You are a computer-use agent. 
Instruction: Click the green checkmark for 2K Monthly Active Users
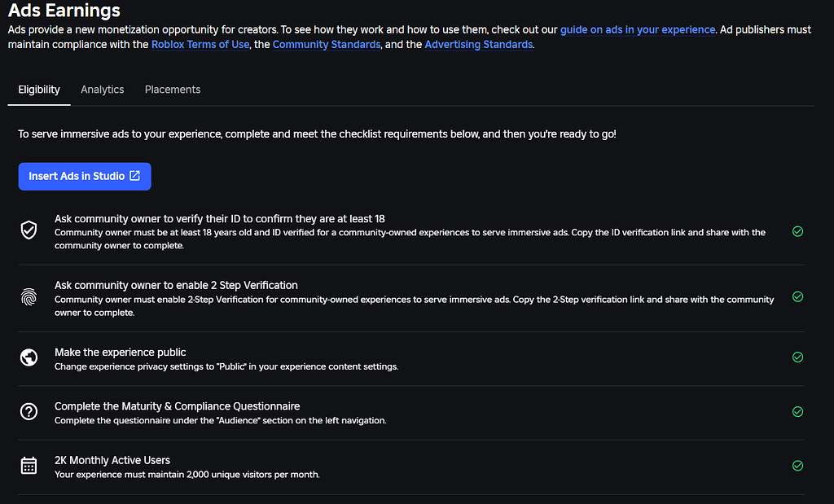(797, 465)
